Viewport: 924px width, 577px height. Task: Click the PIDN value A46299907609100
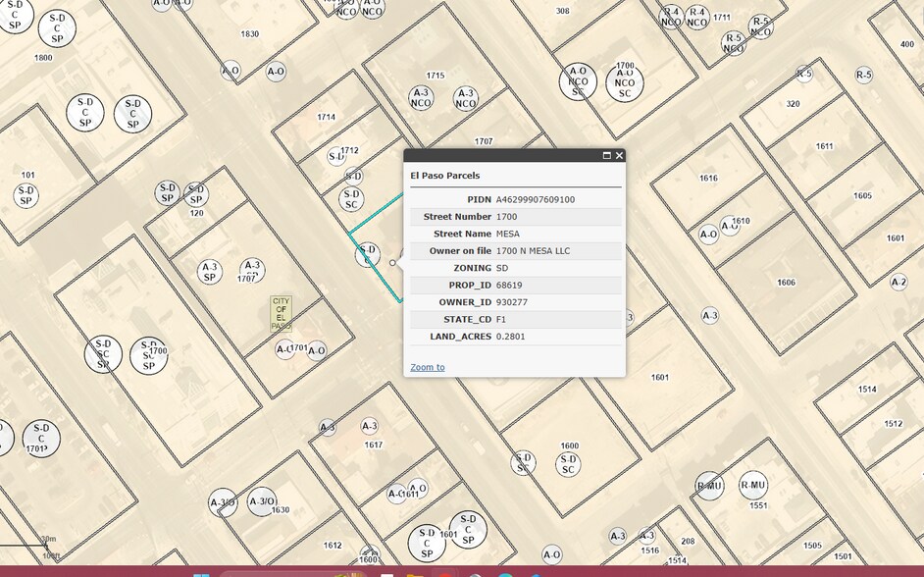pos(535,199)
